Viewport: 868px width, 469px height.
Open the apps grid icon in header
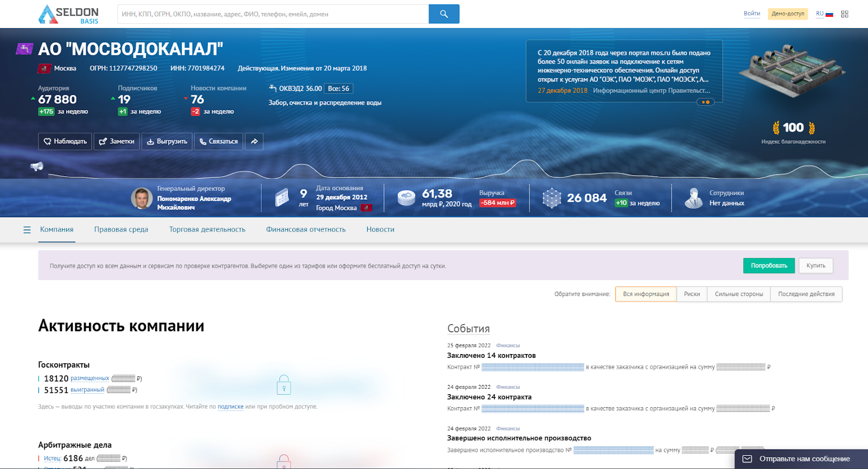[x=845, y=14]
